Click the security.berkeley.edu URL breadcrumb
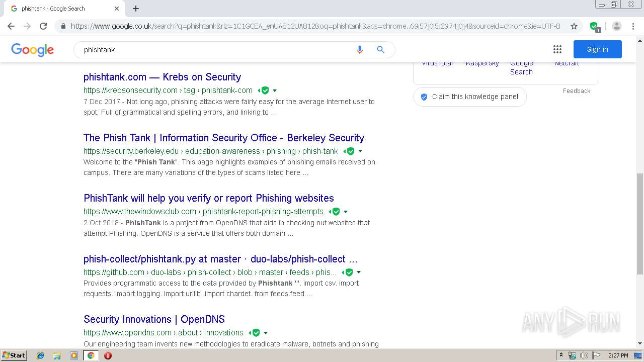The width and height of the screenshot is (644, 362). click(211, 151)
